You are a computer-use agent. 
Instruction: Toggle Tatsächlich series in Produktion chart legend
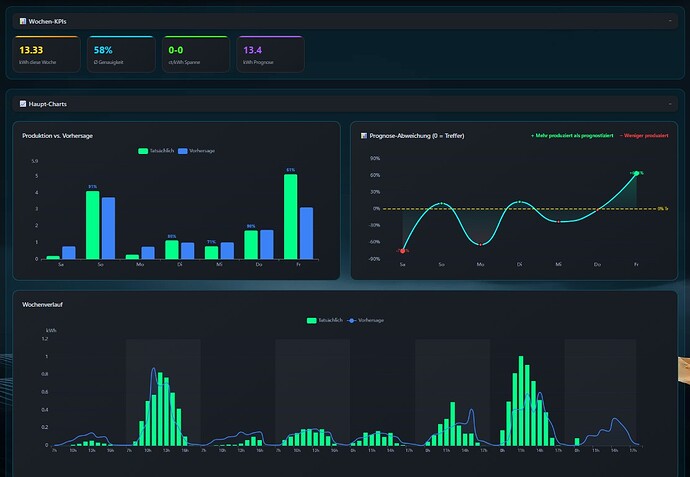pos(156,151)
